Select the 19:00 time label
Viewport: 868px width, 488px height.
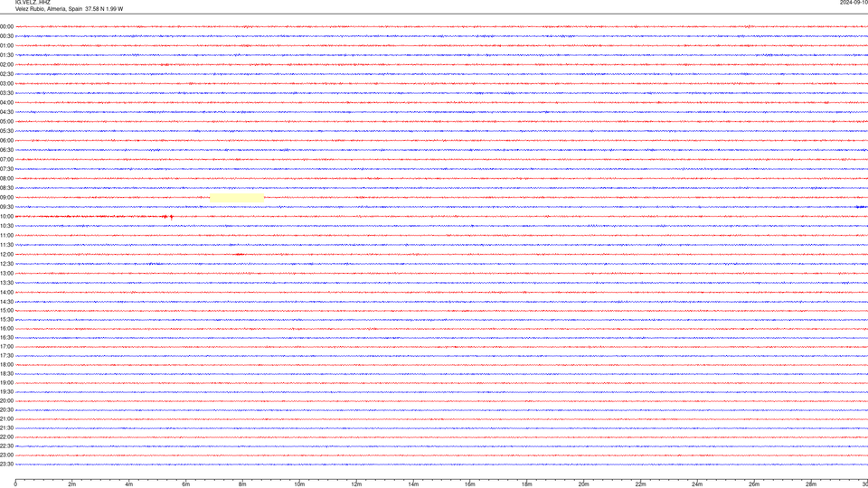6,383
